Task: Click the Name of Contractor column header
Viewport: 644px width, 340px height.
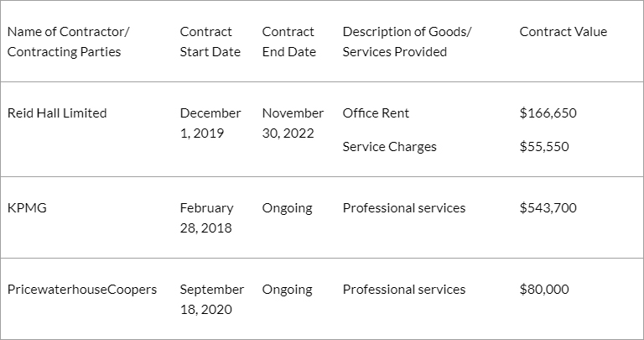Action: (x=68, y=41)
